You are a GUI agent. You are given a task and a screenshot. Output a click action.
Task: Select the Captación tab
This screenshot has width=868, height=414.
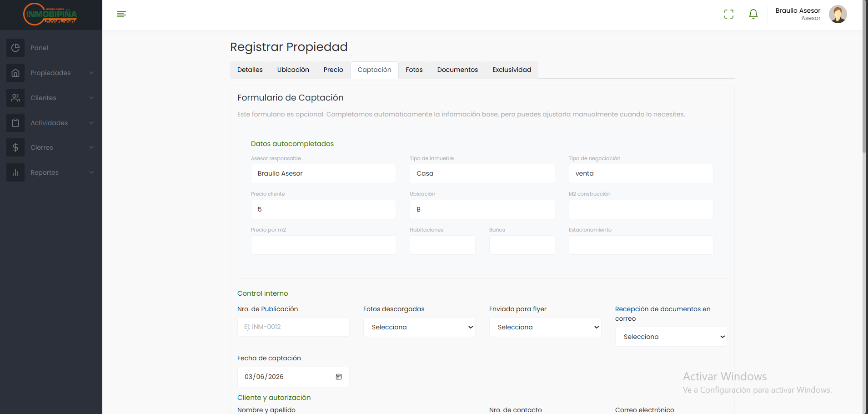(x=374, y=70)
